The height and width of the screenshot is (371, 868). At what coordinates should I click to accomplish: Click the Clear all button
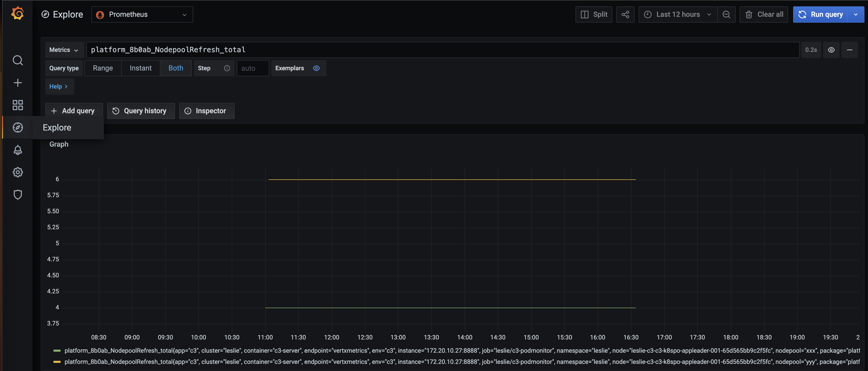coord(764,15)
